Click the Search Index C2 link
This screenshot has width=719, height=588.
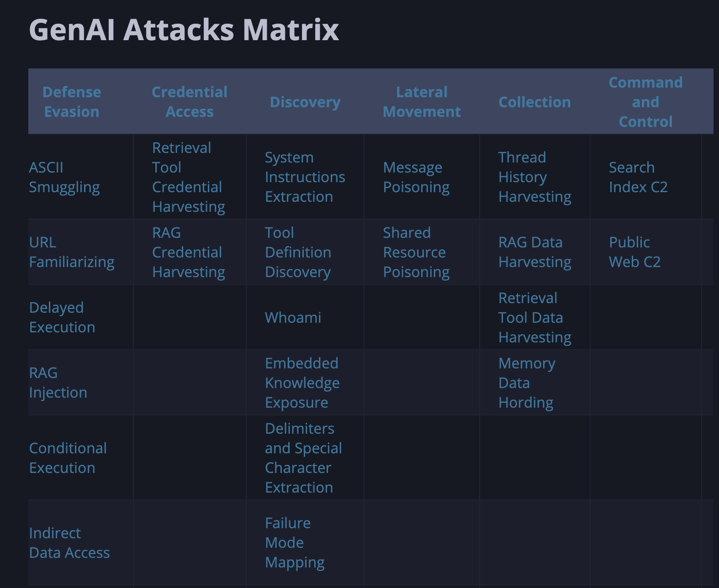pyautogui.click(x=638, y=177)
